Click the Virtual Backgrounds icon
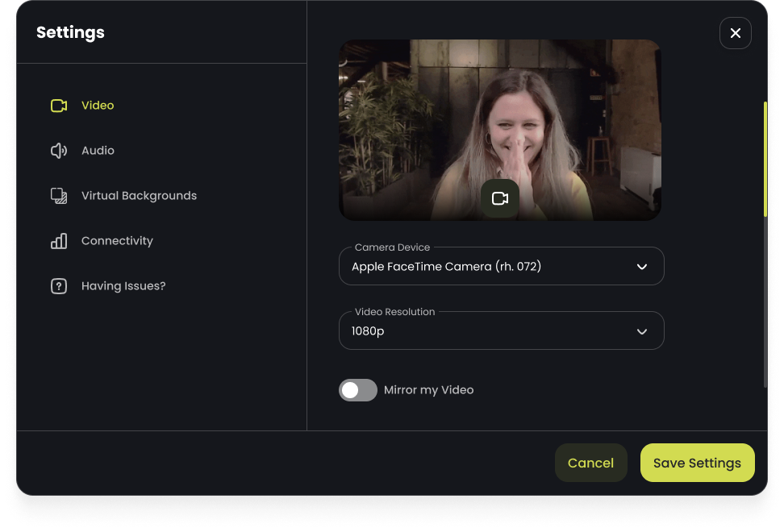This screenshot has width=784, height=532. coord(59,196)
